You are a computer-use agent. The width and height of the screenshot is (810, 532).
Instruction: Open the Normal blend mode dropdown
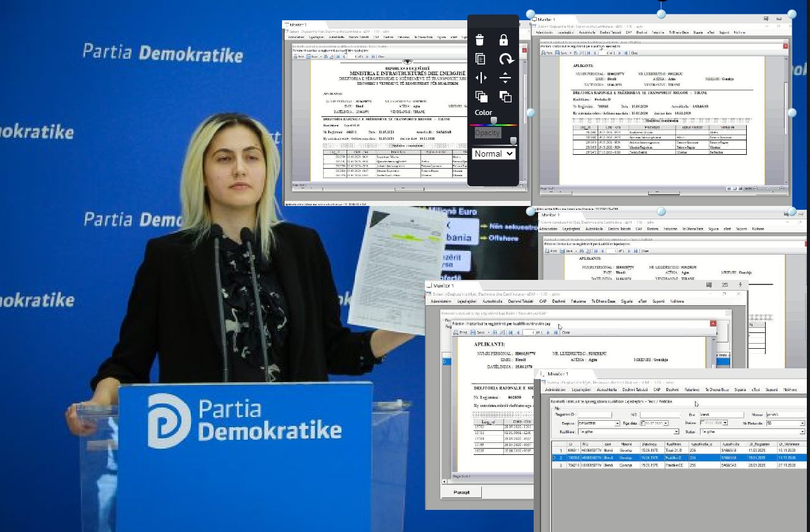pyautogui.click(x=493, y=154)
